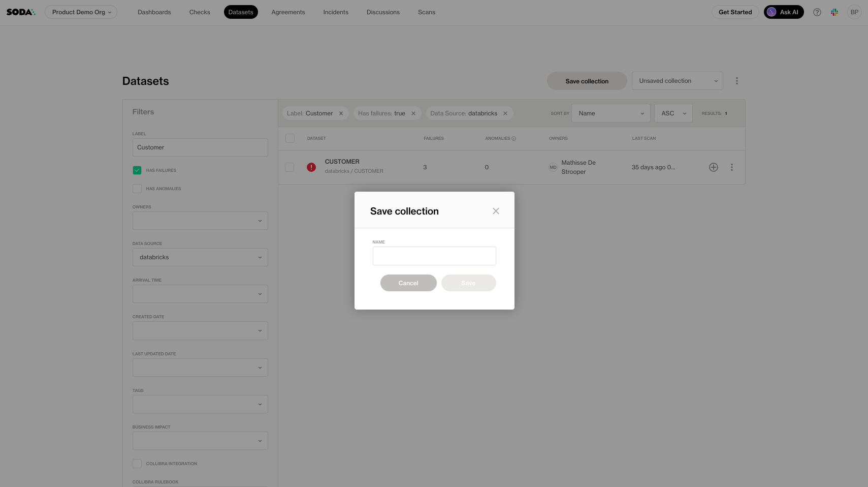Open the Unsaved collection dropdown

(677, 81)
